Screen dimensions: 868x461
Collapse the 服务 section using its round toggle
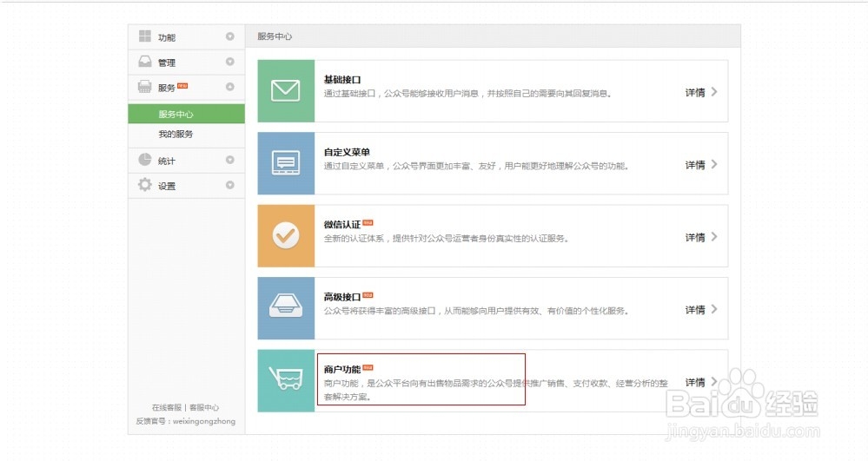pyautogui.click(x=229, y=87)
